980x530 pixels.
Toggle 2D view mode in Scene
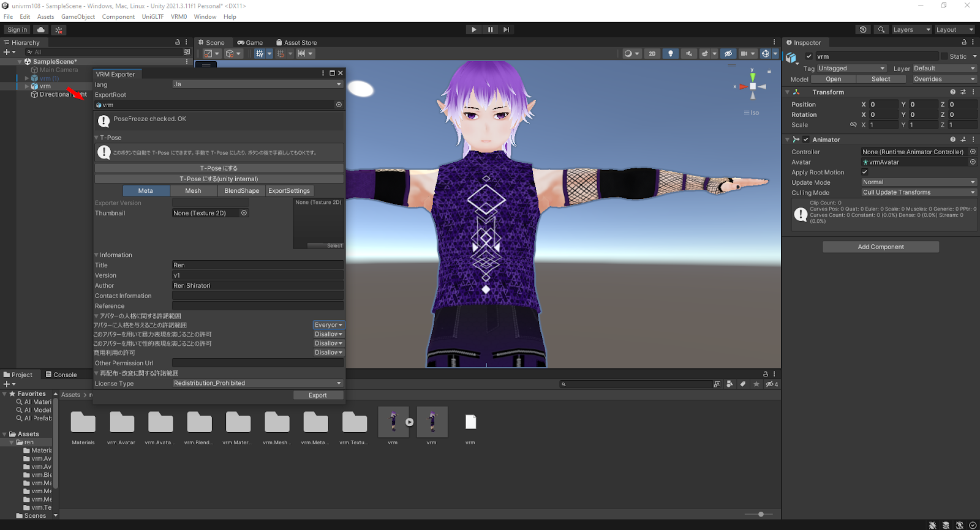click(x=652, y=54)
